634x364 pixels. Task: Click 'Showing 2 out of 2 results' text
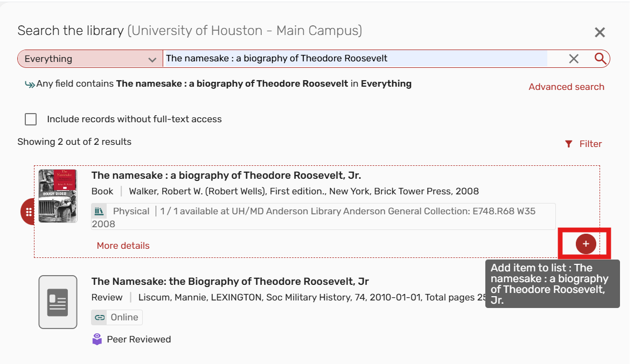point(74,142)
